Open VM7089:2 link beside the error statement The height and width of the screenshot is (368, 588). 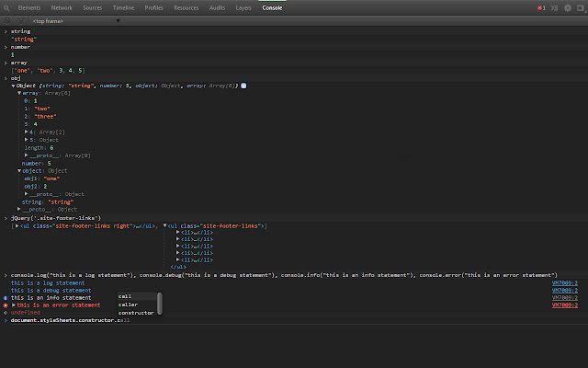(565, 305)
